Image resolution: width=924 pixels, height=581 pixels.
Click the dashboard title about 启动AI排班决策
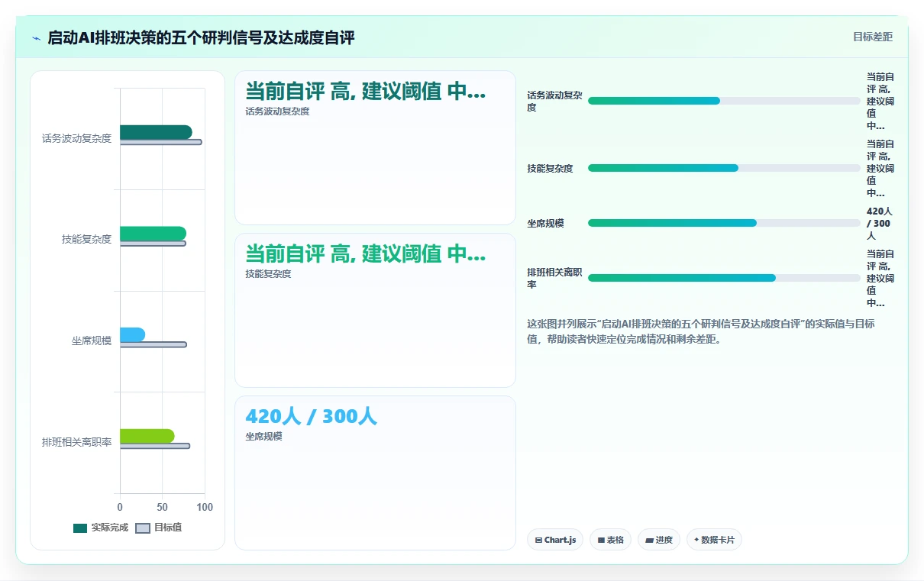tap(201, 37)
